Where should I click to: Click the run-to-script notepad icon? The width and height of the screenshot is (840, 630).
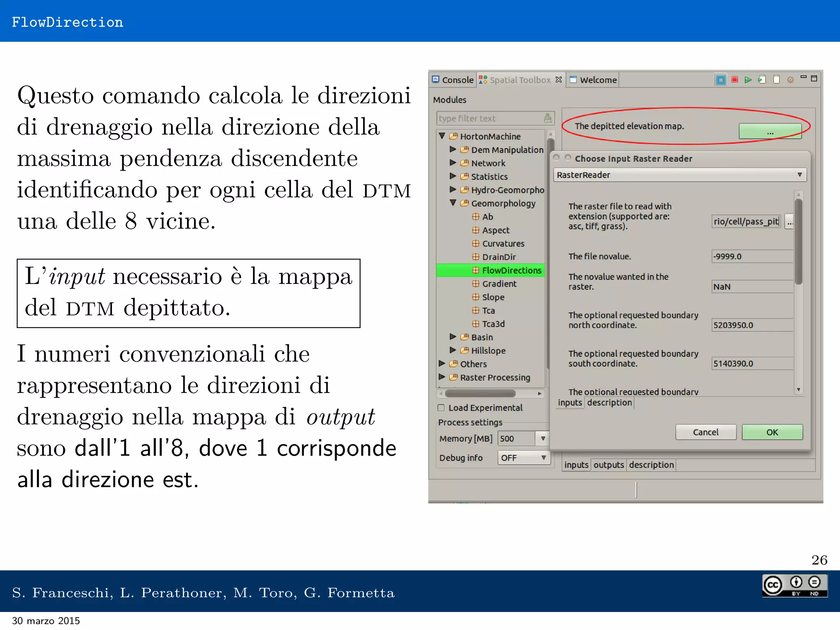tap(762, 80)
